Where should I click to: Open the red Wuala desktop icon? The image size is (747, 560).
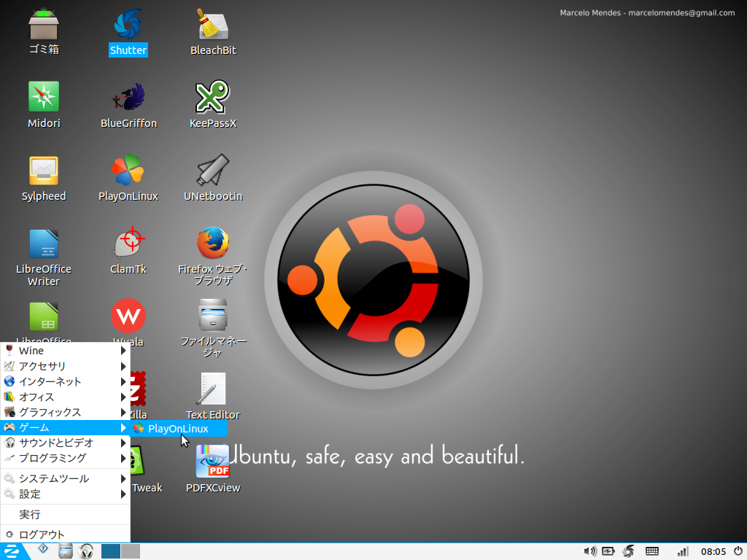tap(128, 316)
